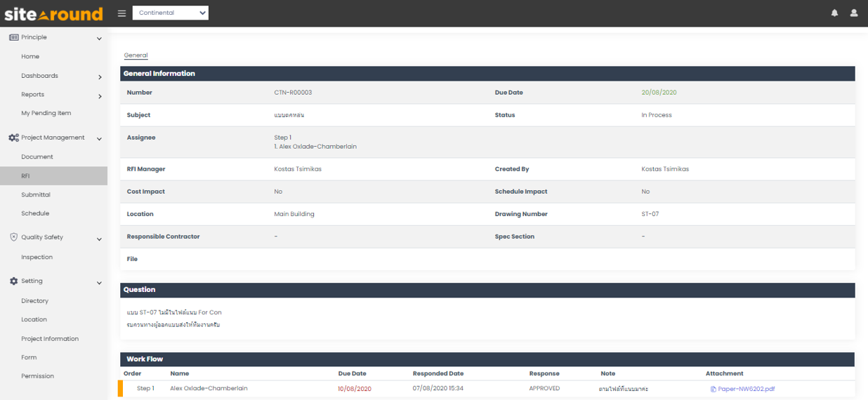Screen dimensions: 868x400
Task: Open the Permission settings page
Action: (x=37, y=376)
